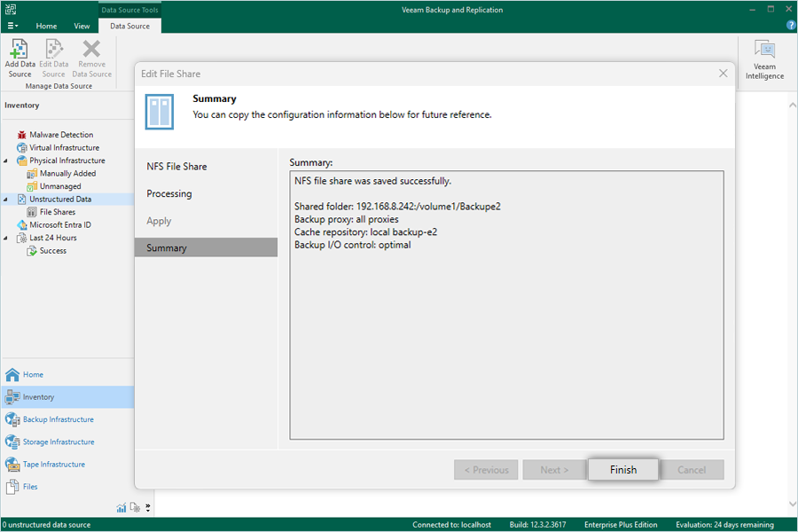
Task: Select the Summary wizard step
Action: pos(206,247)
